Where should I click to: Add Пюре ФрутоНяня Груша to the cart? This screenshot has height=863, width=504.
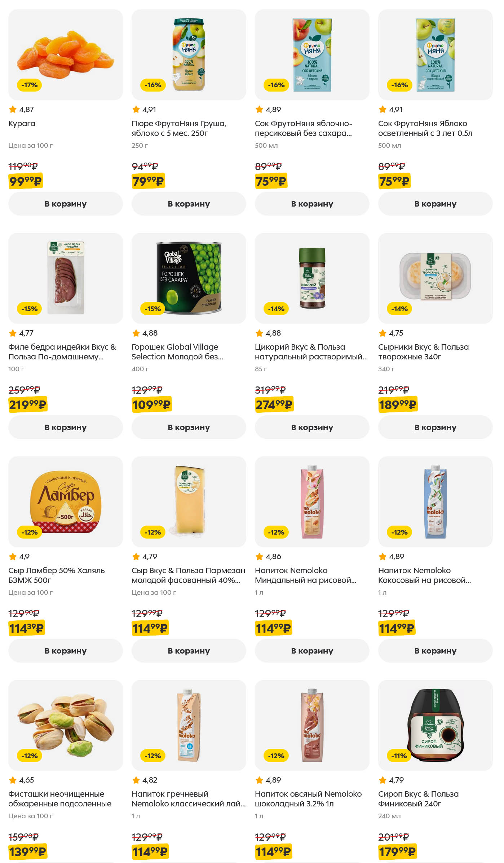coord(189,204)
